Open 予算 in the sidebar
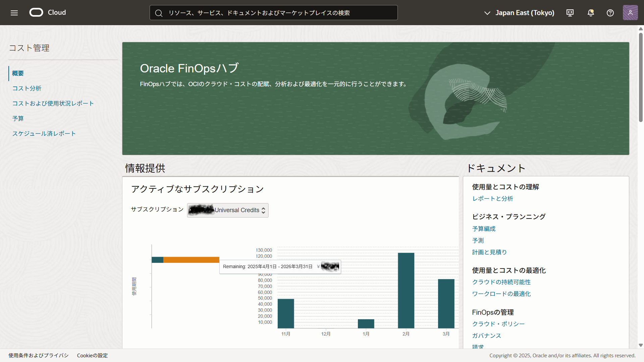This screenshot has height=362, width=644. click(x=18, y=119)
